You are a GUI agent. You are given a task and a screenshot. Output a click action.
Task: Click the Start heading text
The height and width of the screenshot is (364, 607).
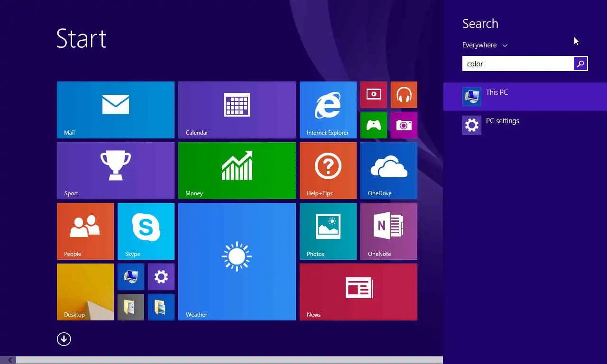(81, 38)
